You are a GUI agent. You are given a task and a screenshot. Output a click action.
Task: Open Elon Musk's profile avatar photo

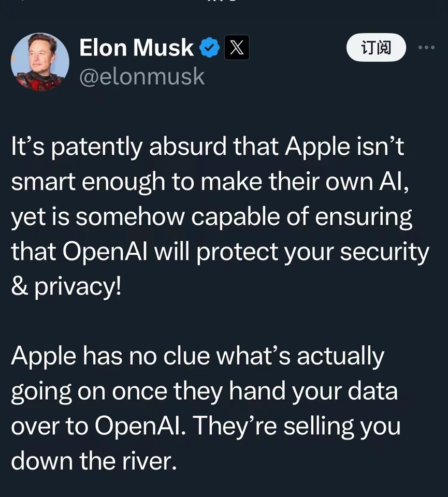tap(40, 62)
